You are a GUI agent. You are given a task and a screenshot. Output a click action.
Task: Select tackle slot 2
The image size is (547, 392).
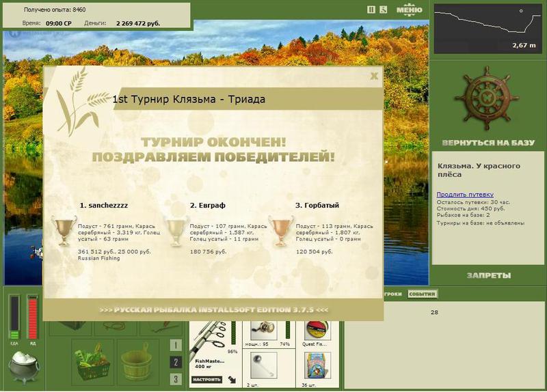pos(176,362)
